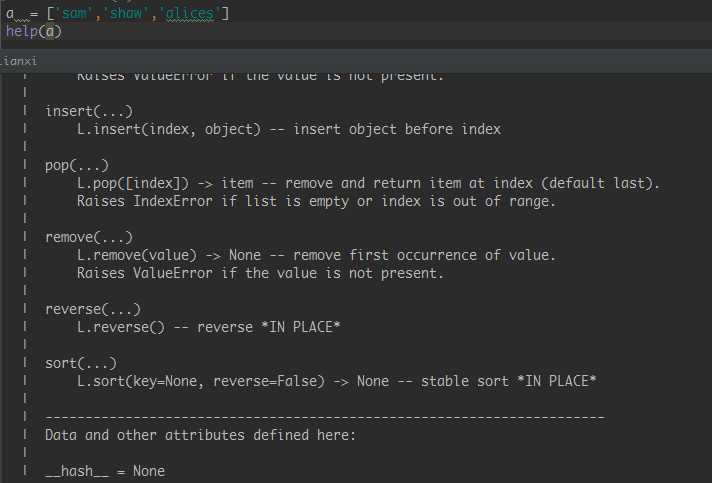Click the "__hash__ = None" line
This screenshot has width=712, height=483.
coord(105,471)
